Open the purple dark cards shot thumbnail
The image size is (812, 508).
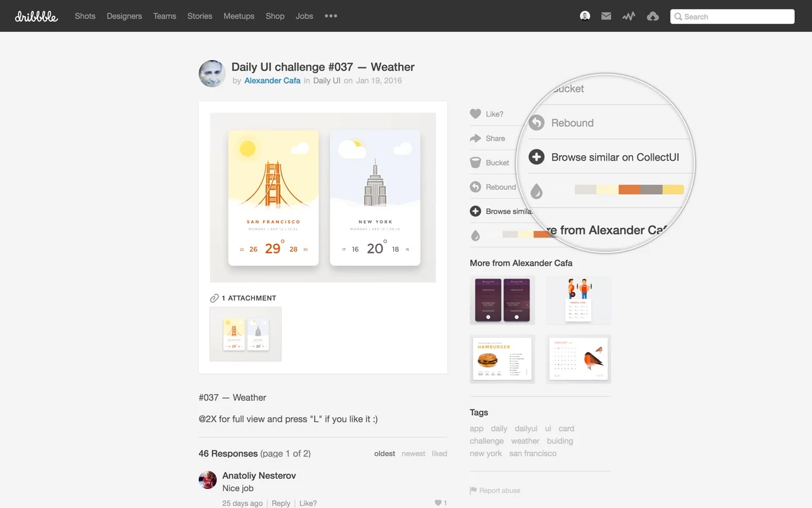(502, 300)
